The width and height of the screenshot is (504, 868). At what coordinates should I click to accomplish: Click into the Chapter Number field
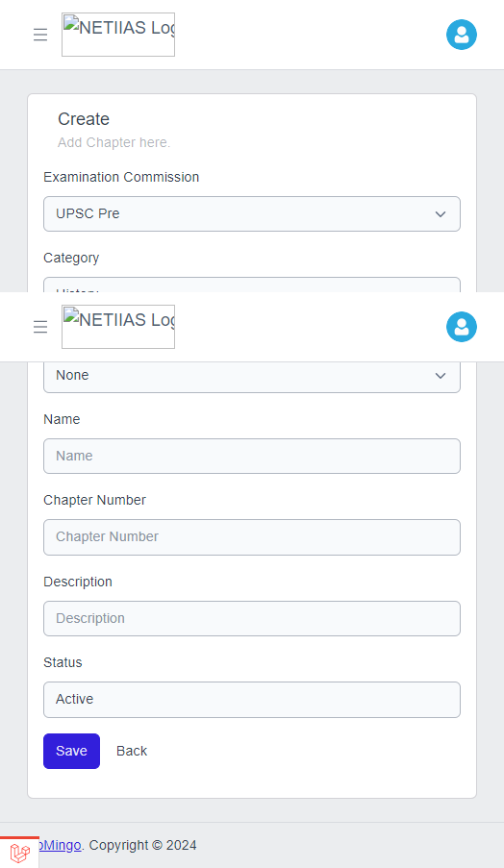[252, 537]
